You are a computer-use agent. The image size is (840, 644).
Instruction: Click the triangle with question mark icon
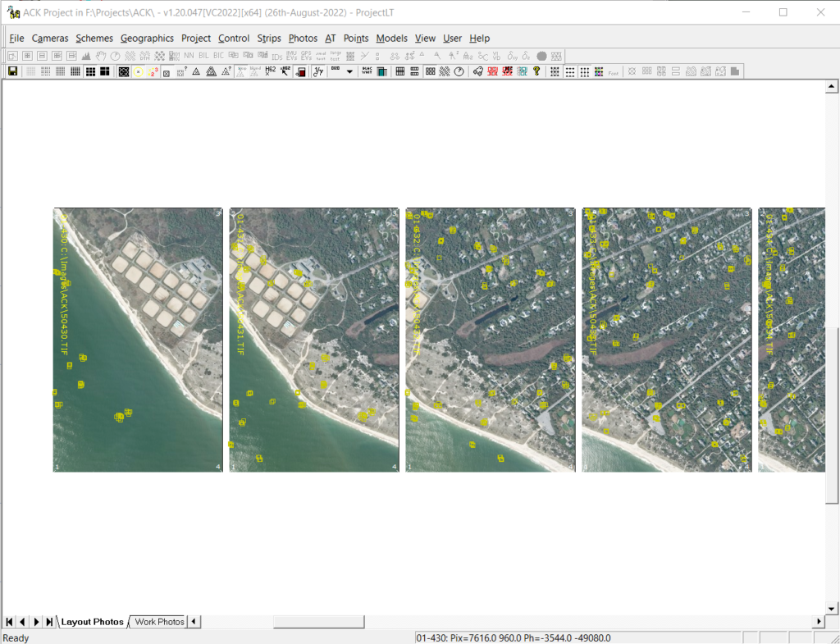[x=226, y=72]
